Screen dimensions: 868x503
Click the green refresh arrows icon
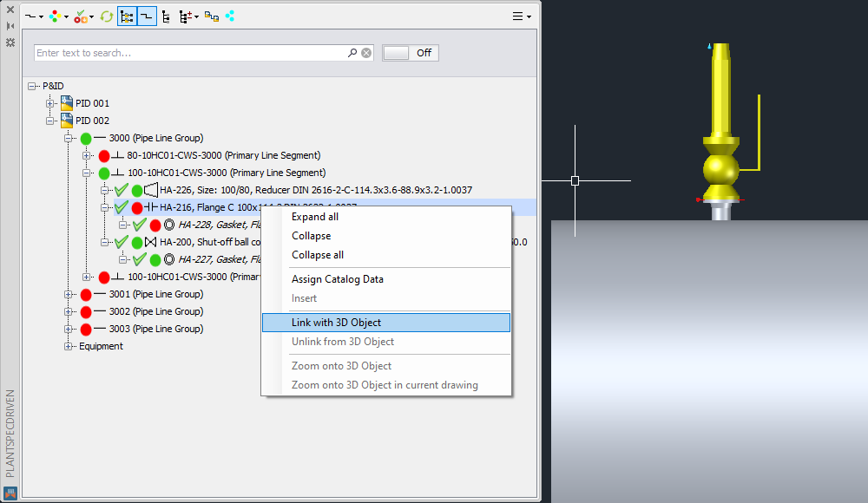point(107,16)
